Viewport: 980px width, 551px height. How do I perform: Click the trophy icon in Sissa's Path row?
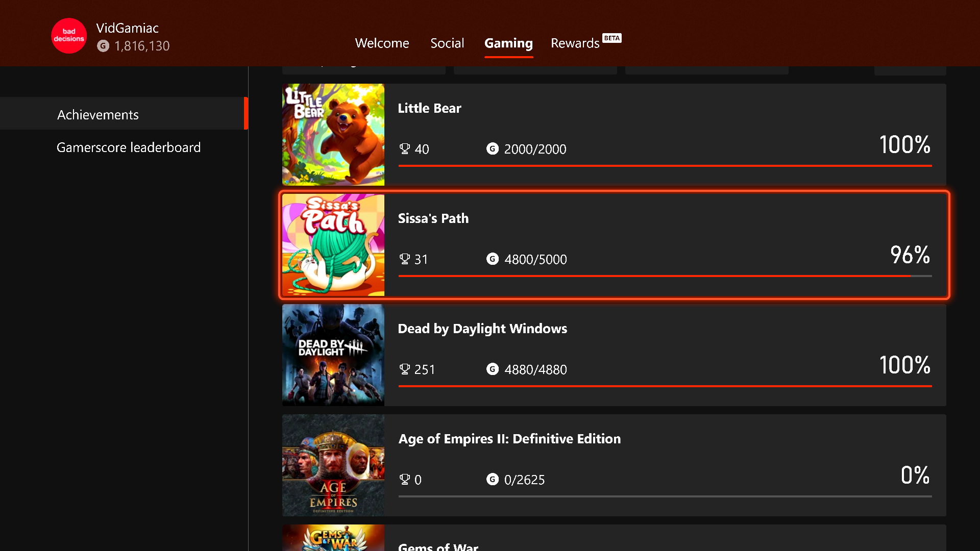[x=405, y=259]
